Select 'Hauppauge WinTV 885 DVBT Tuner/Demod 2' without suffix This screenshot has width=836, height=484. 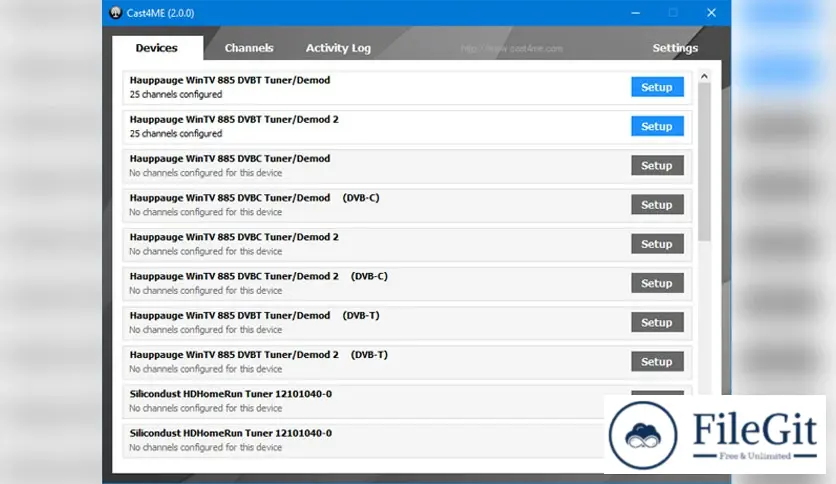(234, 119)
